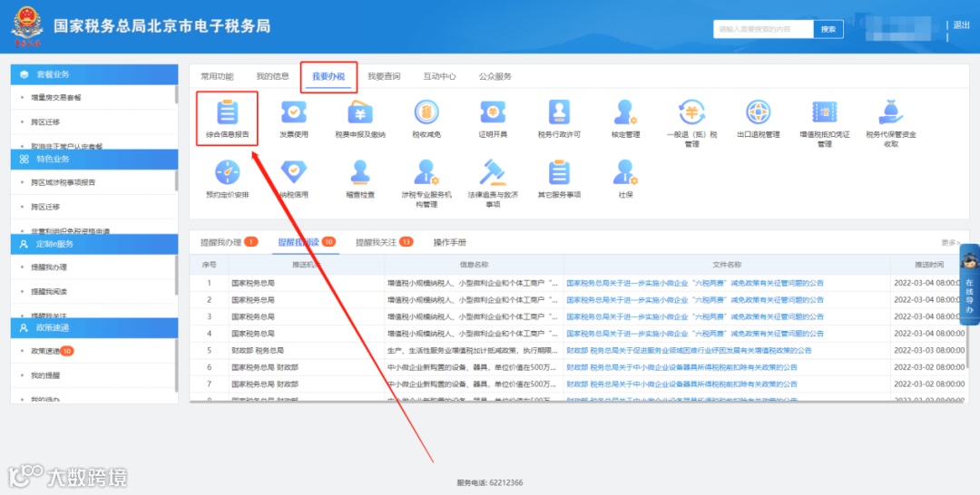
Task: Open 涉税专业服务机构管理 icon
Action: [426, 183]
